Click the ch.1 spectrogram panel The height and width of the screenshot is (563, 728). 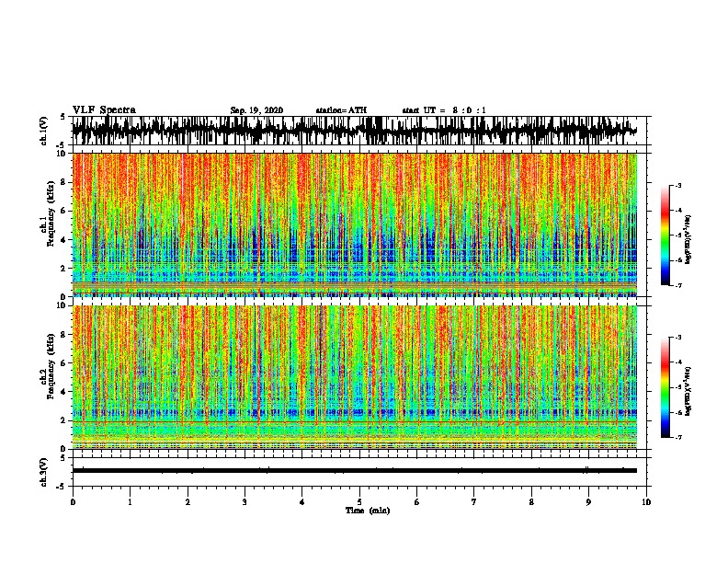pos(354,224)
